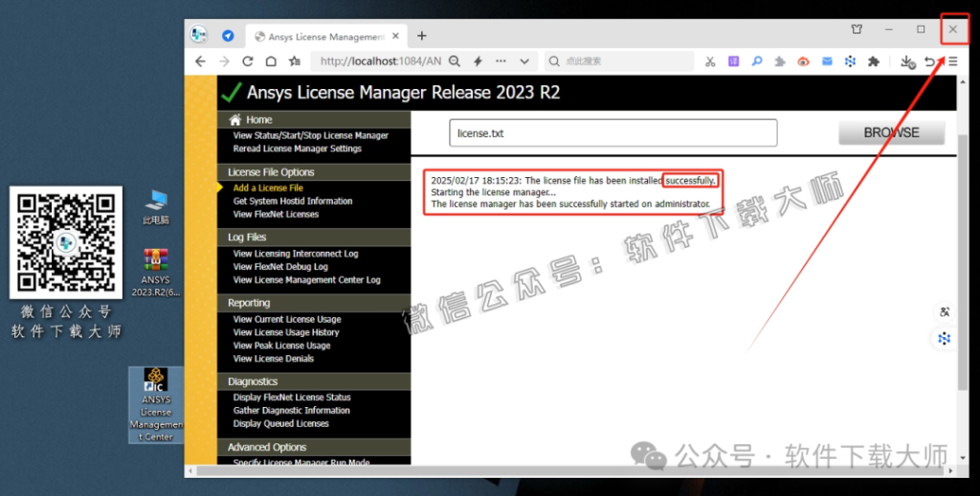Click the zoom magnifier in address bar
980x496 pixels.
pyautogui.click(x=455, y=61)
